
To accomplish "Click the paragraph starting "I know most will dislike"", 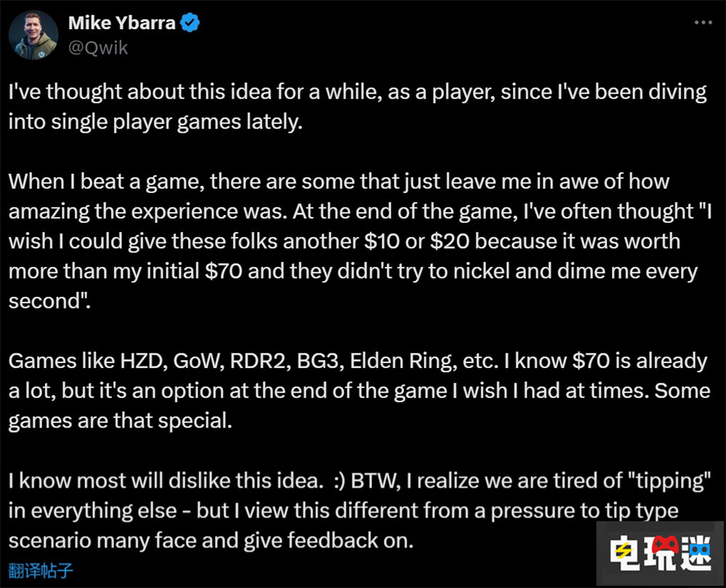I will coord(359,510).
